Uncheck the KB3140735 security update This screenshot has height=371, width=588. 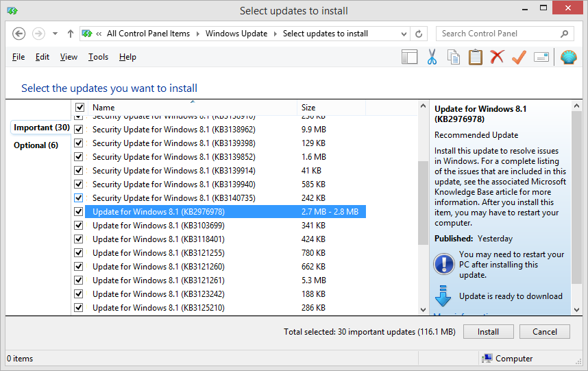tap(78, 198)
